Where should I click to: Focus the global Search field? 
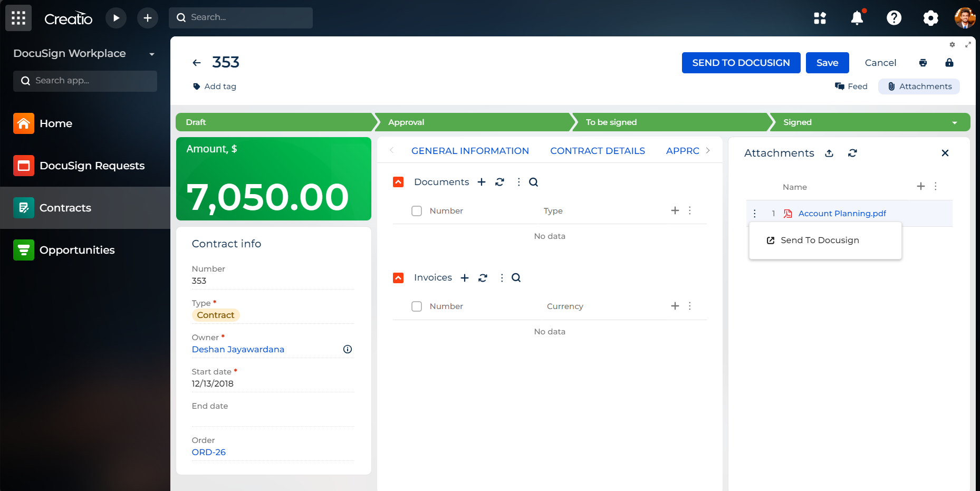point(241,18)
